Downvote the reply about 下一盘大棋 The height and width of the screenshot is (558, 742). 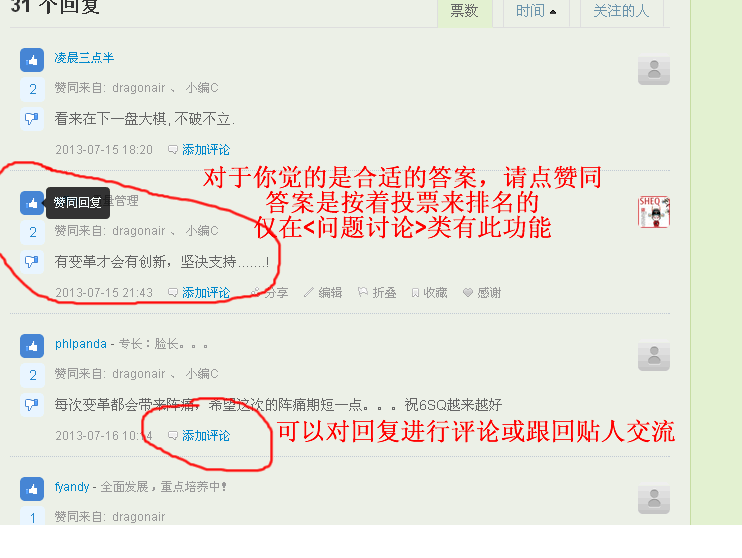32,118
